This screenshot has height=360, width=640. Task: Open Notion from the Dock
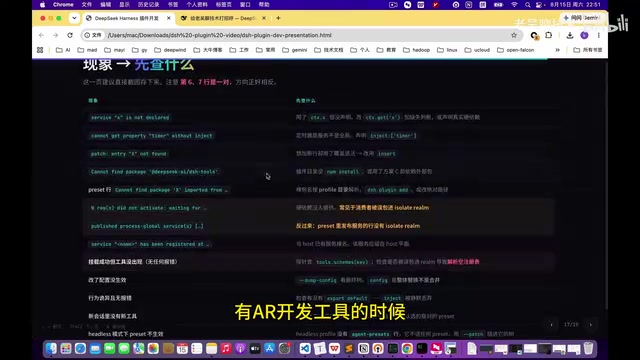coord(363,349)
